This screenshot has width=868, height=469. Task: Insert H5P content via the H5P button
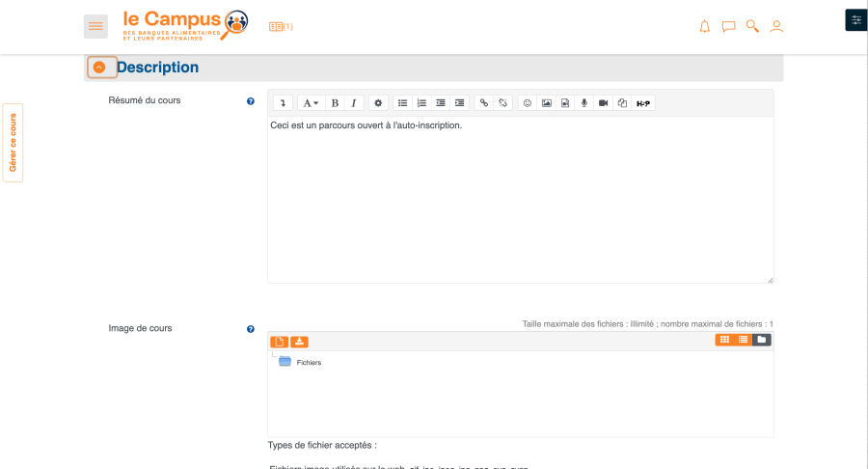coord(643,102)
